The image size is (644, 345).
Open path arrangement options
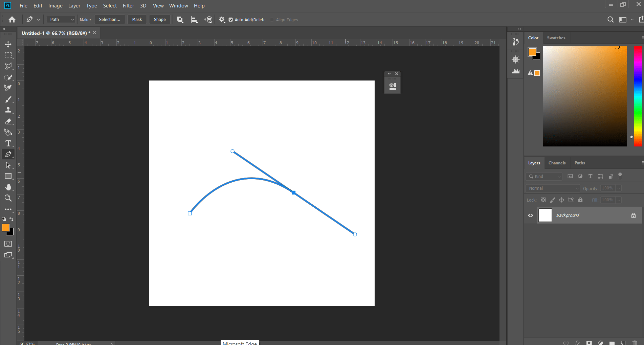click(x=208, y=20)
